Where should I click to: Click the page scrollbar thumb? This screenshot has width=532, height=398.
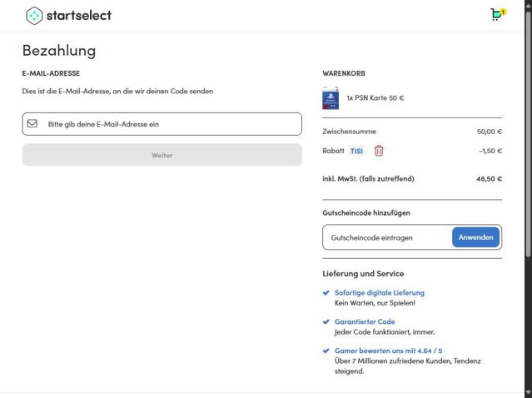coord(529,134)
